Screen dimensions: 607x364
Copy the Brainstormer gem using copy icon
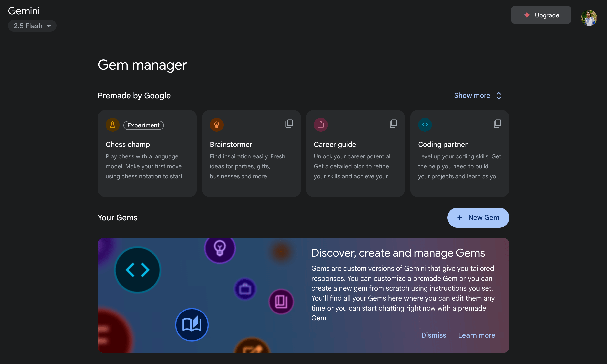[289, 124]
